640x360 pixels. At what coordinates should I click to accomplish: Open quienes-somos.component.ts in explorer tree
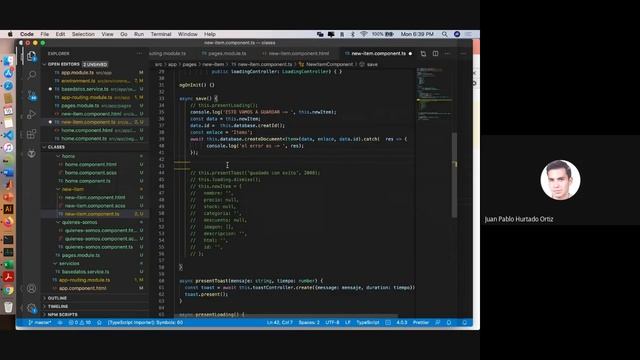tap(99, 247)
